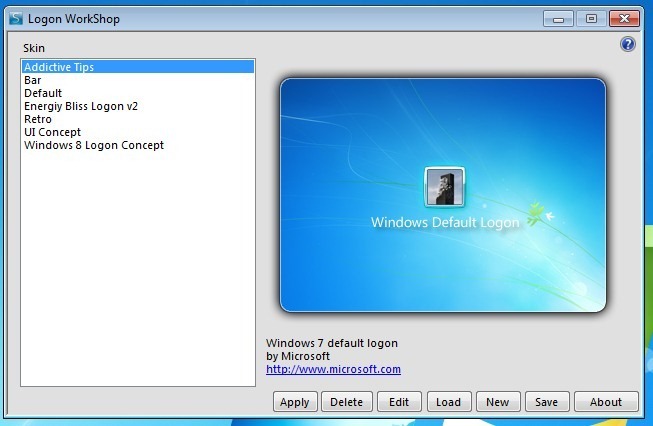Click the blue help question mark icon
The width and height of the screenshot is (653, 426).
pos(628,44)
